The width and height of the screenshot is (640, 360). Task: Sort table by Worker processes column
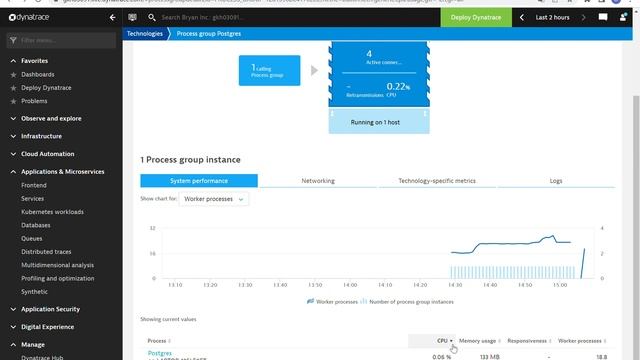[x=582, y=341]
